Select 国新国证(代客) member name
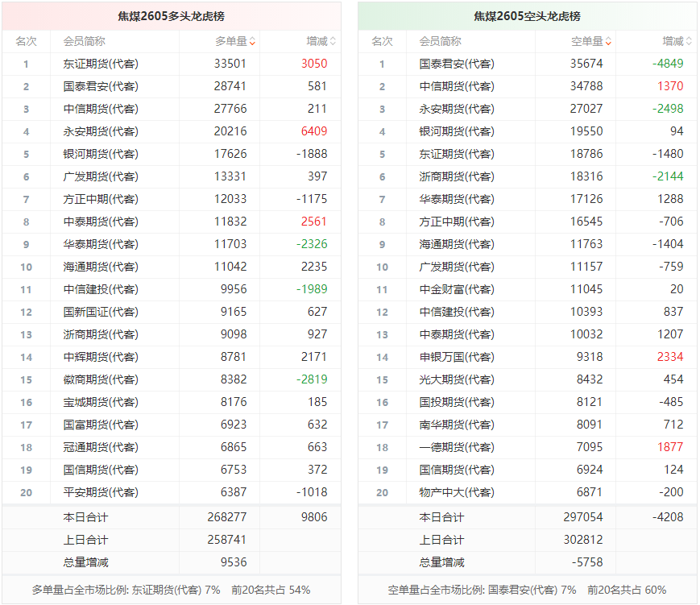This screenshot has height=605, width=700. click(x=101, y=312)
